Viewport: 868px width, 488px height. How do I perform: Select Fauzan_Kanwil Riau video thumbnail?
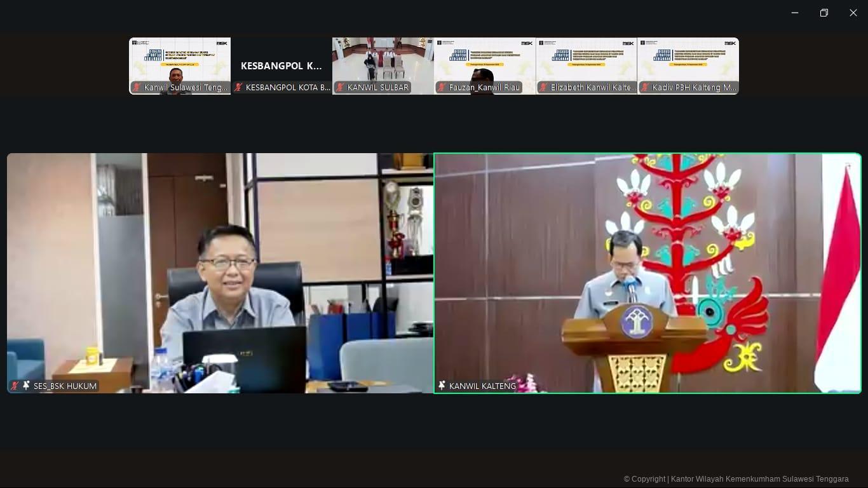(x=485, y=66)
